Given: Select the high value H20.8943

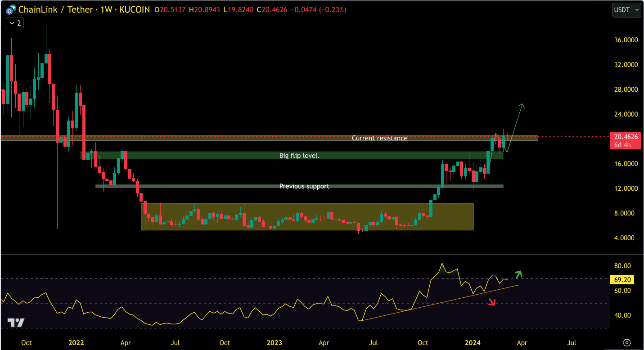Looking at the screenshot, I should (205, 9).
